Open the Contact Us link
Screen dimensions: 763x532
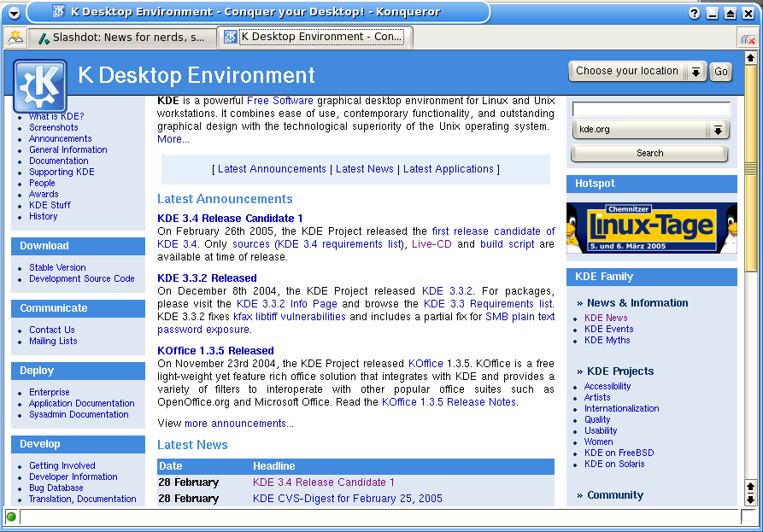(52, 330)
